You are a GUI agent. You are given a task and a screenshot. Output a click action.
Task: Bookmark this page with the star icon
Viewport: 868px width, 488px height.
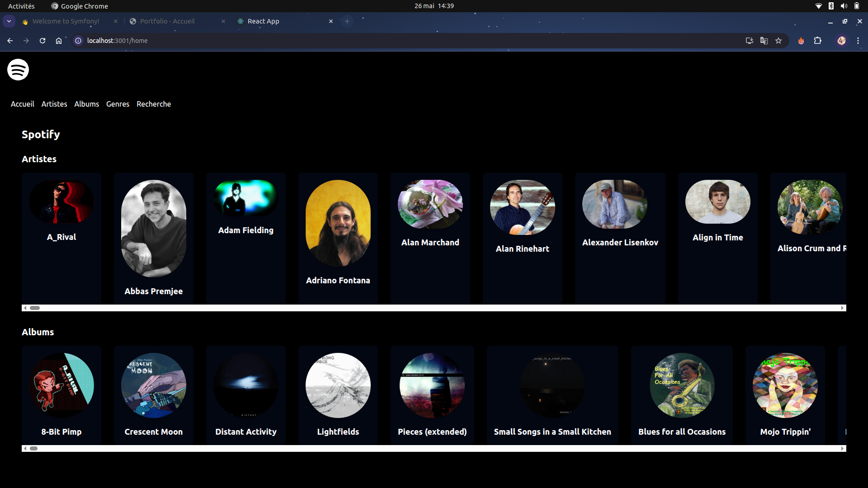(x=778, y=41)
